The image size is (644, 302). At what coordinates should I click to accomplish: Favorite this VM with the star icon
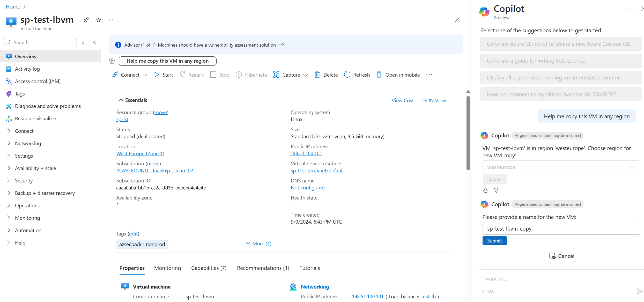99,20
